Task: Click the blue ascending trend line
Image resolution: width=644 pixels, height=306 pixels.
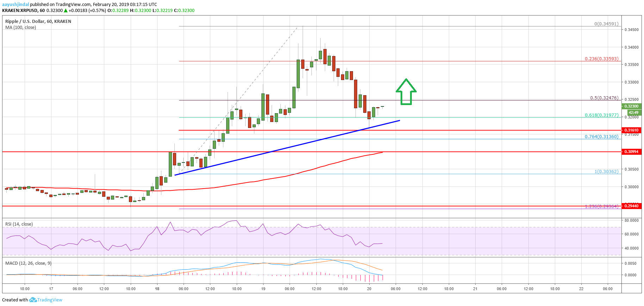Action: pos(287,148)
